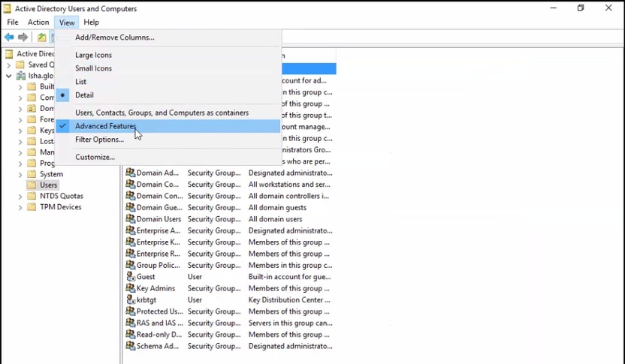The height and width of the screenshot is (364, 625).
Task: Click the Domain Ad... group icon
Action: [131, 173]
